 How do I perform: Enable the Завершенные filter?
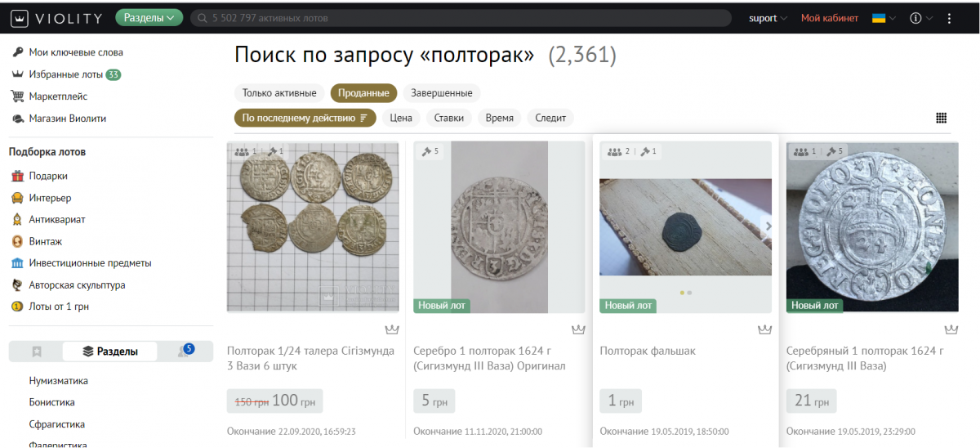pyautogui.click(x=442, y=93)
